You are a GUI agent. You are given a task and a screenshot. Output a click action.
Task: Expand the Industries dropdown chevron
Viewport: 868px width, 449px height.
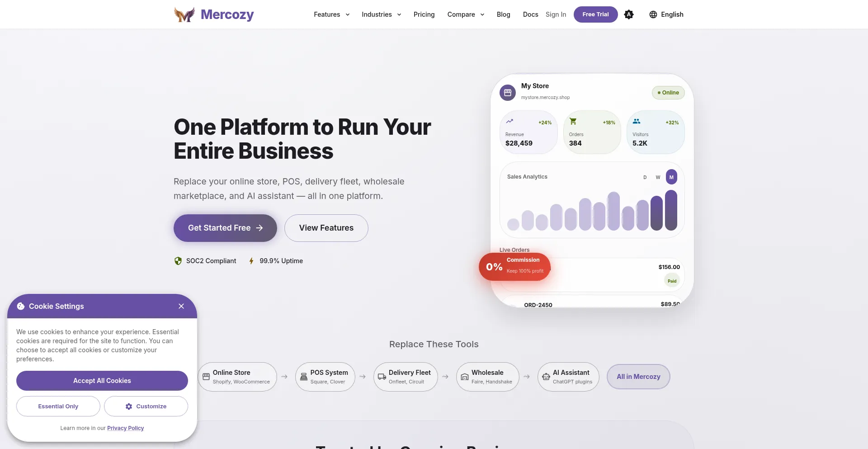(x=399, y=14)
